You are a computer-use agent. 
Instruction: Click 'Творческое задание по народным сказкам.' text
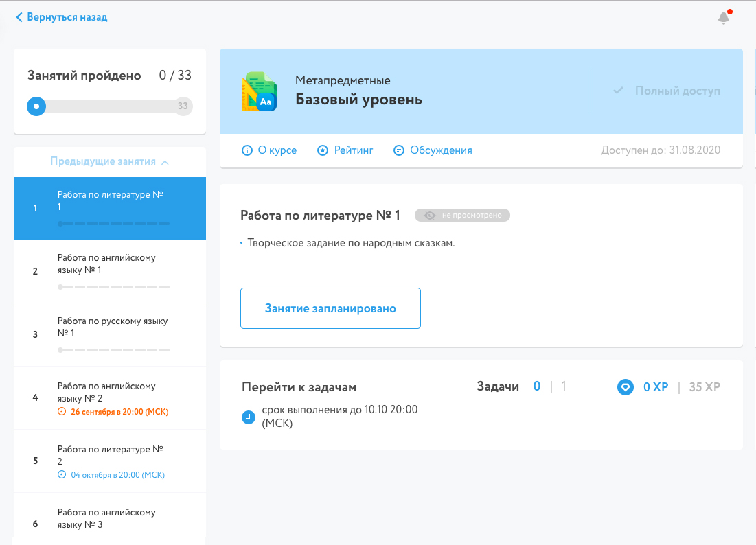(351, 243)
